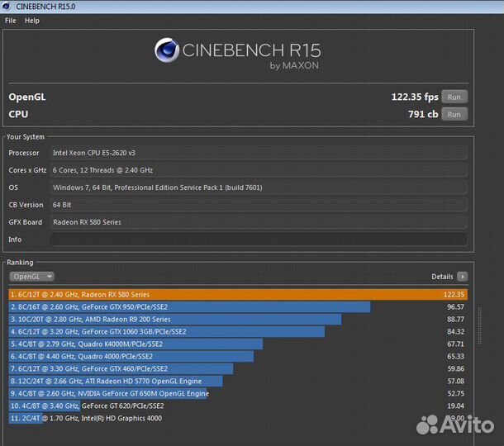
Task: Open the Help menu
Action: point(32,21)
